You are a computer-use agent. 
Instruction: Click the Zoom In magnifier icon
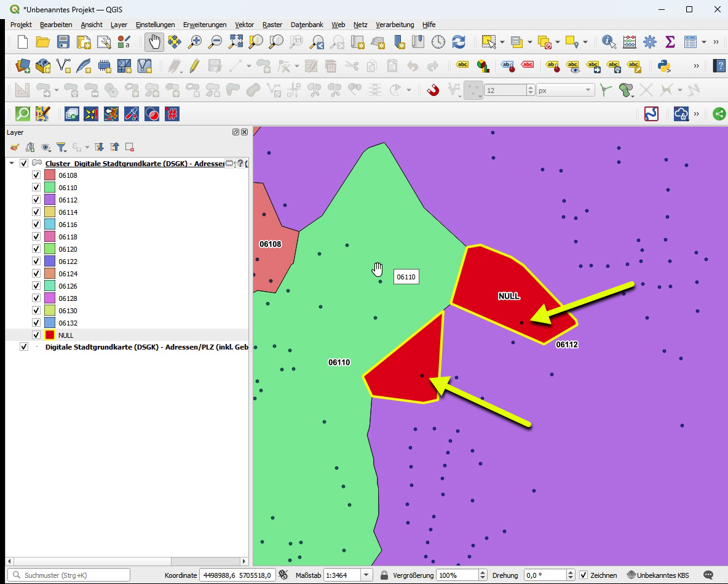pos(194,42)
